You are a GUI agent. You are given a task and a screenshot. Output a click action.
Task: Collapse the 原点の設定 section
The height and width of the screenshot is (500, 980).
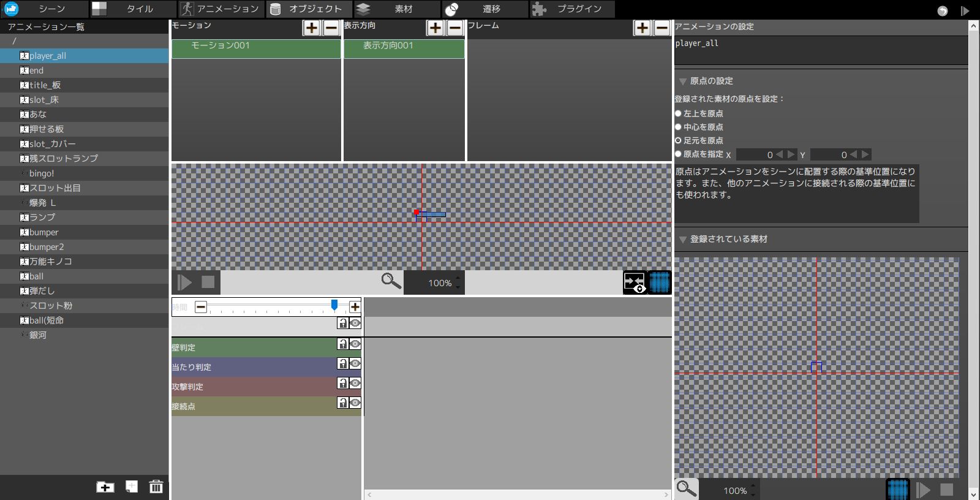coord(682,81)
